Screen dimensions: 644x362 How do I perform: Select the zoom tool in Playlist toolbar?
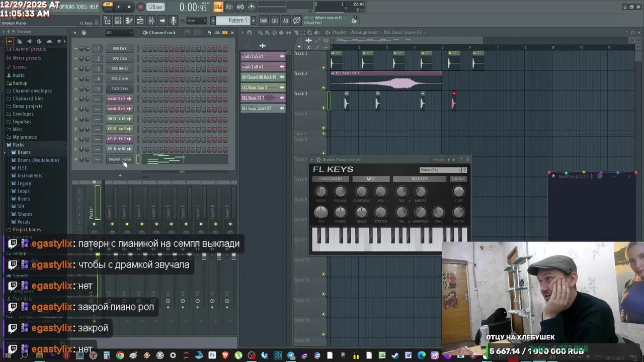pyautogui.click(x=310, y=33)
